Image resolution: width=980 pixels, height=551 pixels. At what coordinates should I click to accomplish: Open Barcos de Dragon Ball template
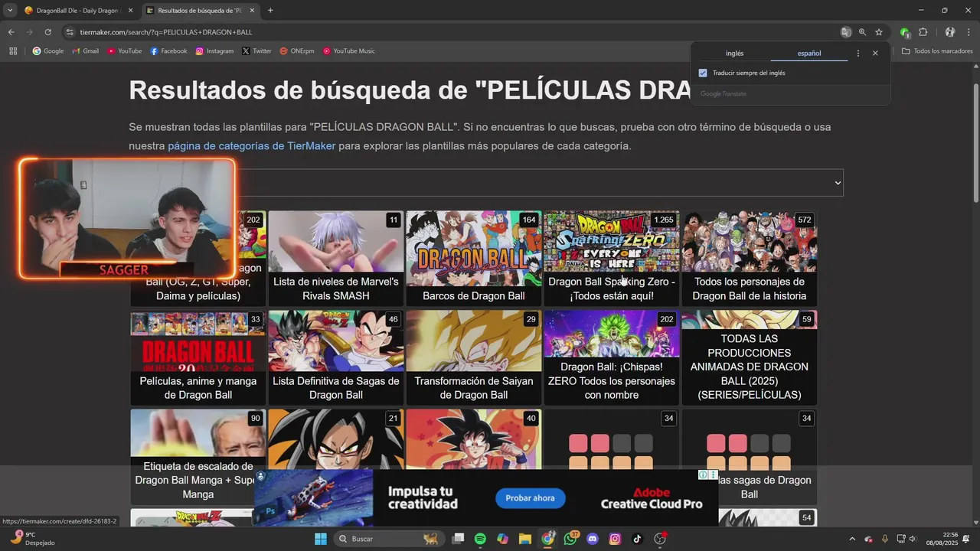coord(474,257)
